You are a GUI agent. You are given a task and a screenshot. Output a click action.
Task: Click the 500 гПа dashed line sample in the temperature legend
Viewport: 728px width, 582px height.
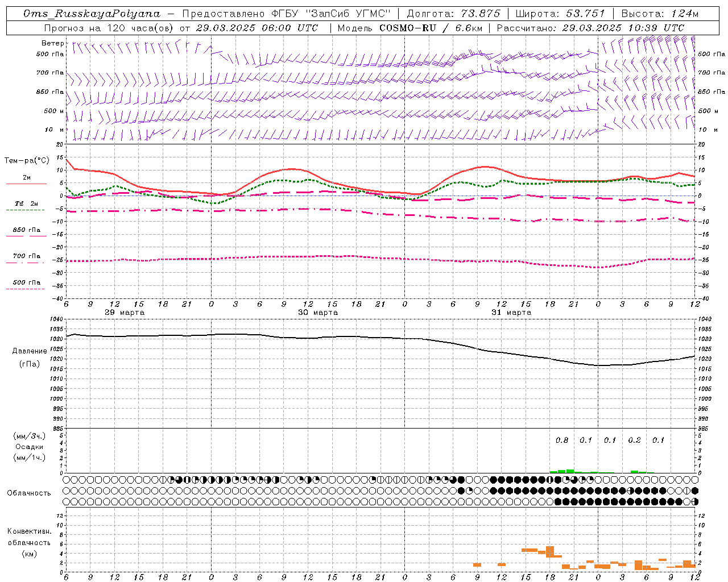pos(26,289)
